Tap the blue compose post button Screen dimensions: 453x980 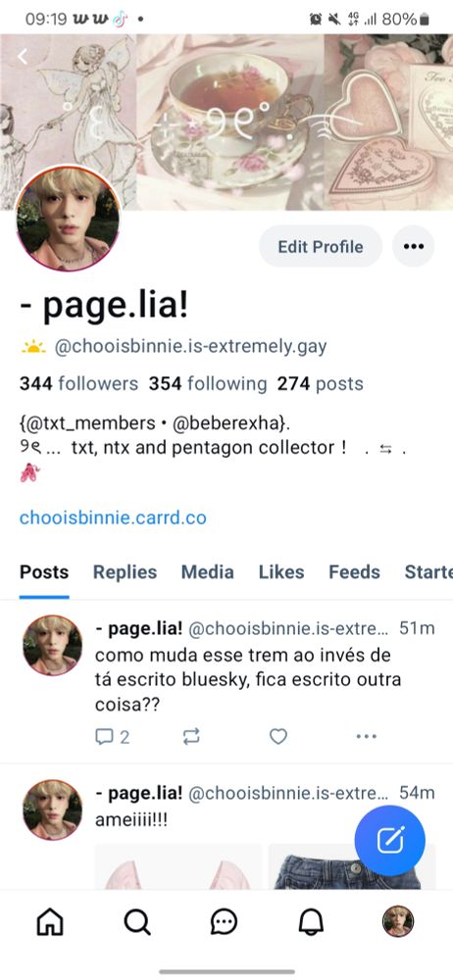(390, 840)
